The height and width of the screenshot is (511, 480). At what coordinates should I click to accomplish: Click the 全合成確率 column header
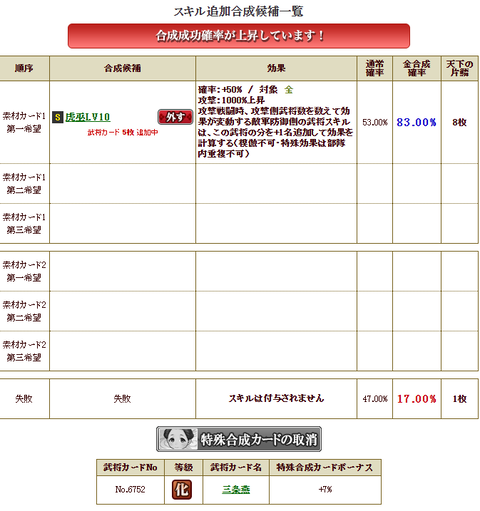[417, 68]
